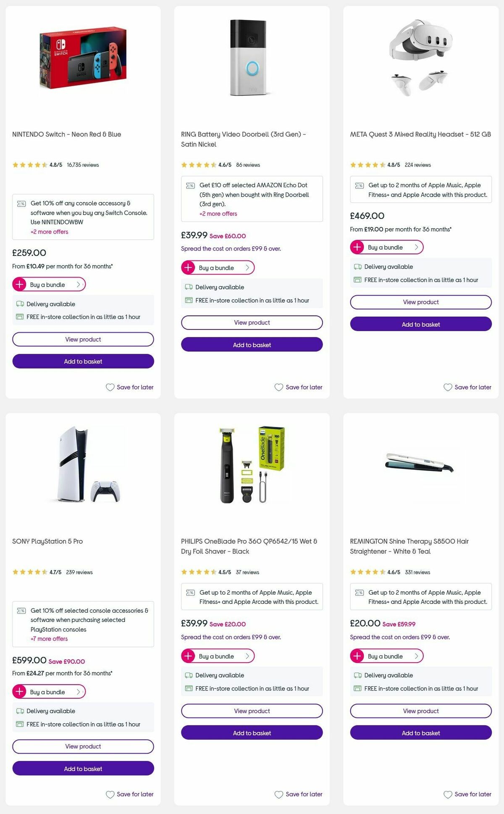This screenshot has width=504, height=814.
Task: Add the Meta Quest 3 headset to basket
Action: 420,324
